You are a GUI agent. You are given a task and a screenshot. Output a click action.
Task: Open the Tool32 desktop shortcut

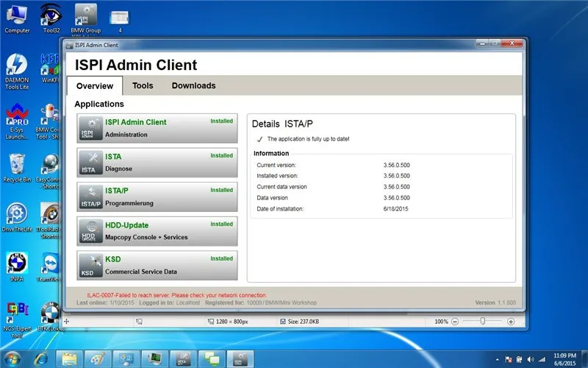coord(51,19)
